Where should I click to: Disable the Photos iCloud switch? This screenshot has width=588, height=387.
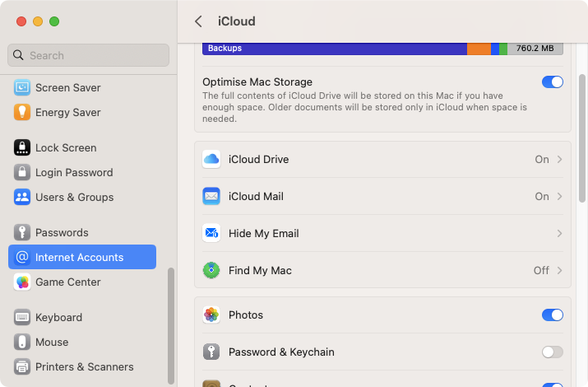point(552,315)
